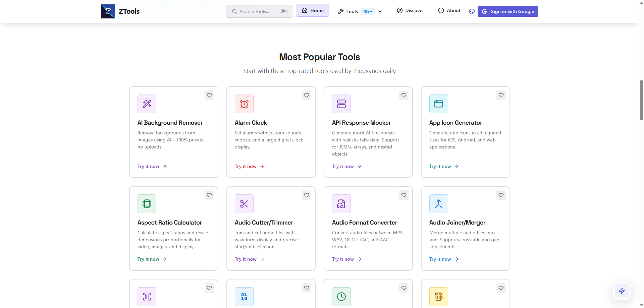The width and height of the screenshot is (644, 308).
Task: Click the App Icon Generator browser window icon
Action: point(438,104)
